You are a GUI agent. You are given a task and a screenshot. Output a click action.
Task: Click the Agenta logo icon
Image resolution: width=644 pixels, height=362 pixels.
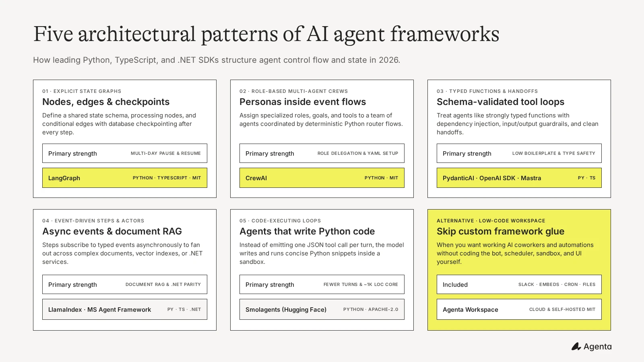[576, 346]
